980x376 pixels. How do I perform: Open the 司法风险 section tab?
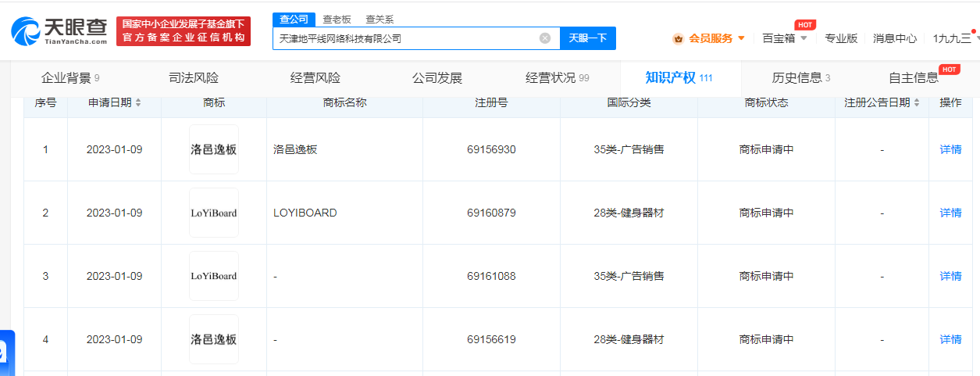pos(194,78)
